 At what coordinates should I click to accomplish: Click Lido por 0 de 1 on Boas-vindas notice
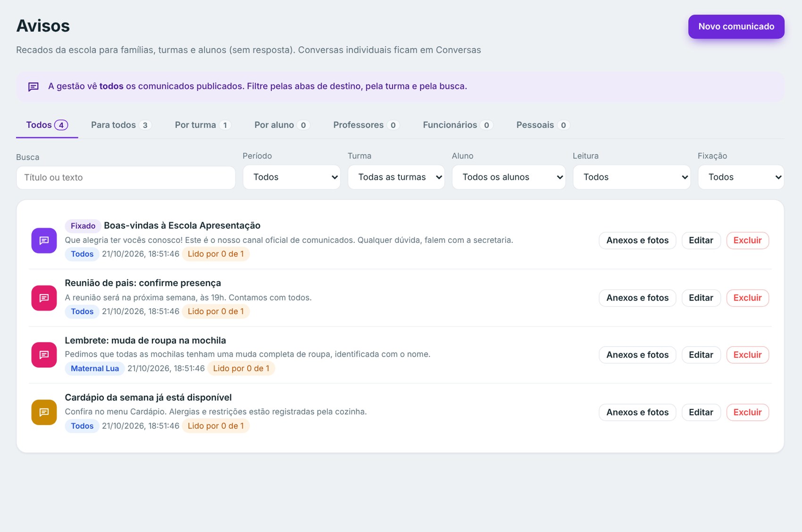[216, 254]
